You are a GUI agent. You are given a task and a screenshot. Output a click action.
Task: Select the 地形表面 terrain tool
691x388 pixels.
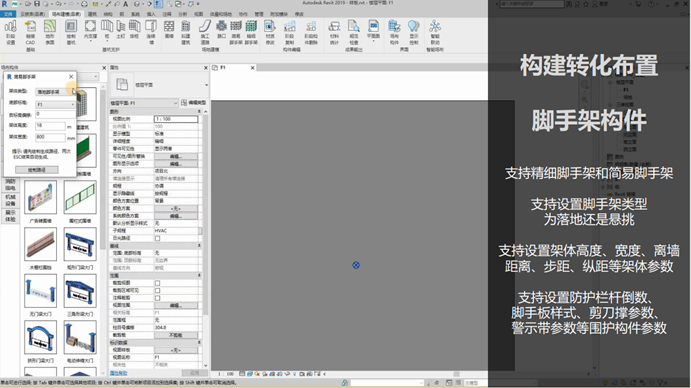[x=50, y=33]
